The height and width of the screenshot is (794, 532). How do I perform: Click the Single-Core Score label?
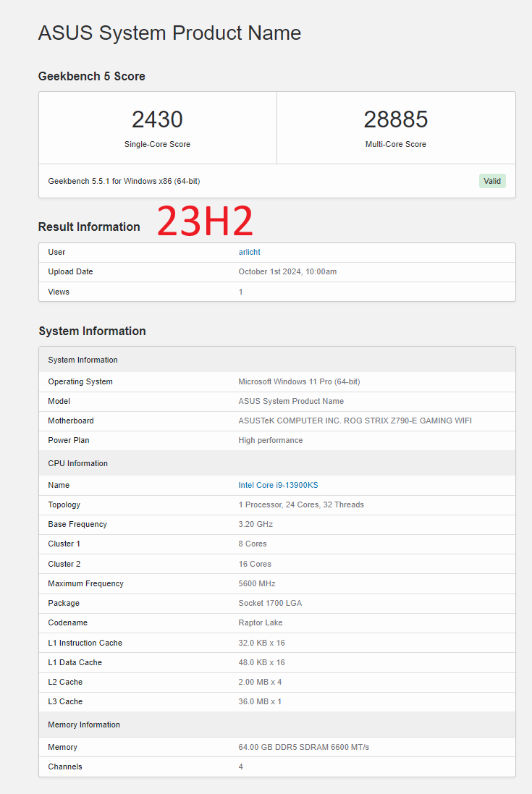[x=157, y=144]
